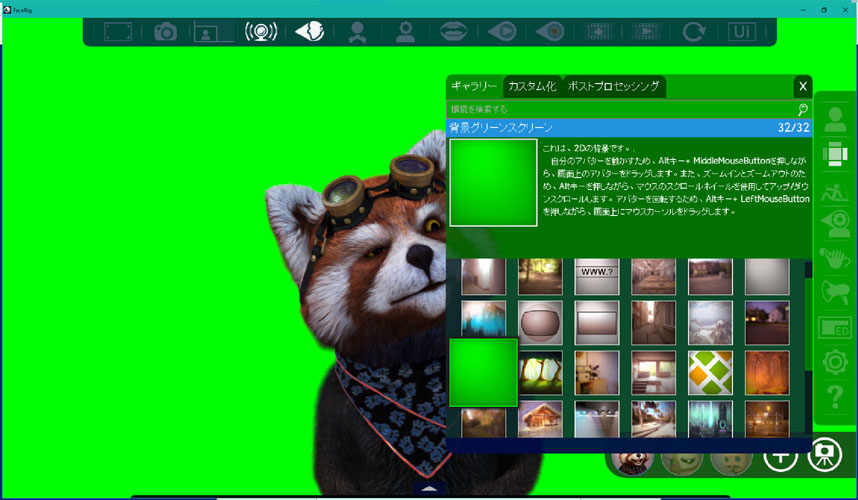
Task: Open settings gear icon in sidebar
Action: click(835, 362)
